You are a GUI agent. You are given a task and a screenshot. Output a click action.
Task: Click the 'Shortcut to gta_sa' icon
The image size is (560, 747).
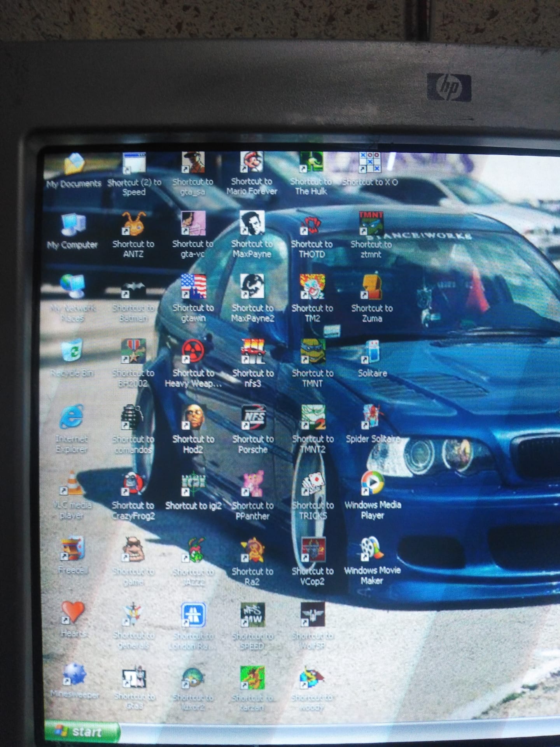coord(193,163)
